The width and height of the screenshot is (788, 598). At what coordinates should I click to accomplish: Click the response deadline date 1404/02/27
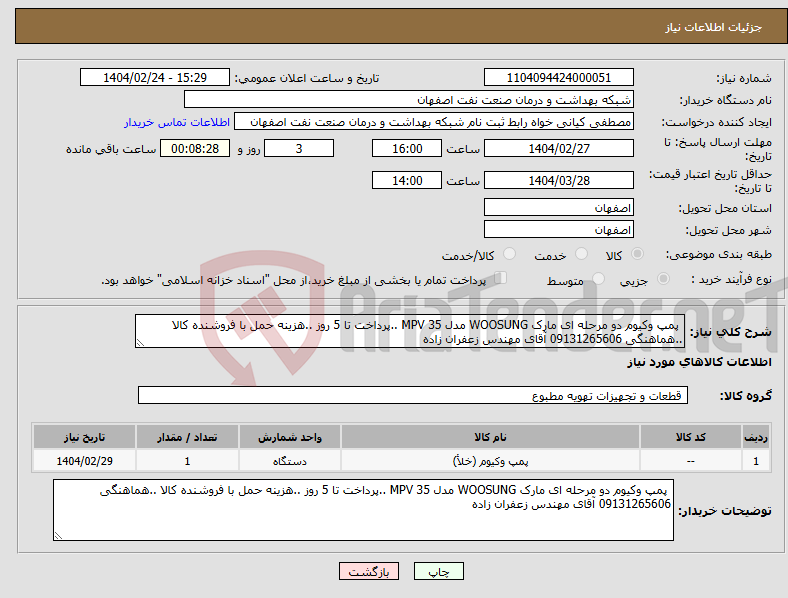click(558, 148)
